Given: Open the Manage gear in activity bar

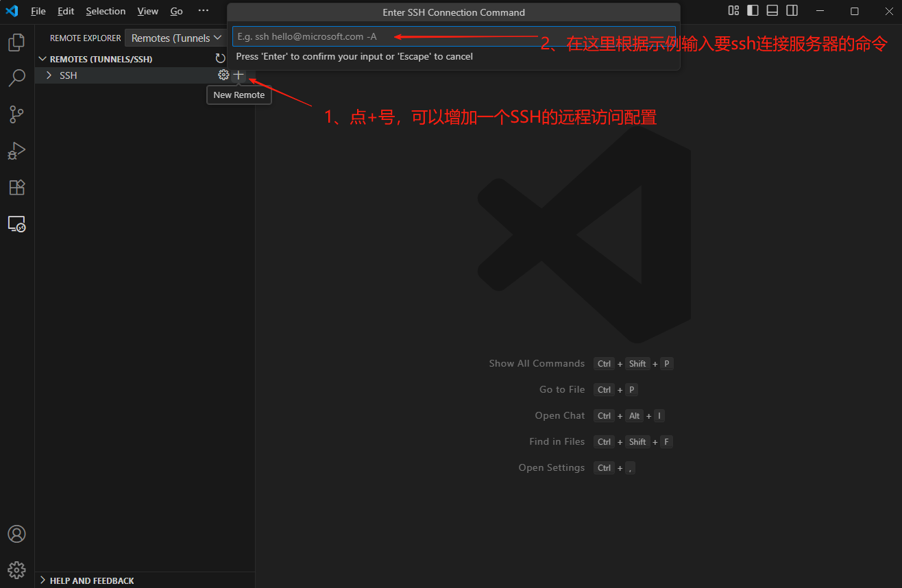Looking at the screenshot, I should click(16, 569).
